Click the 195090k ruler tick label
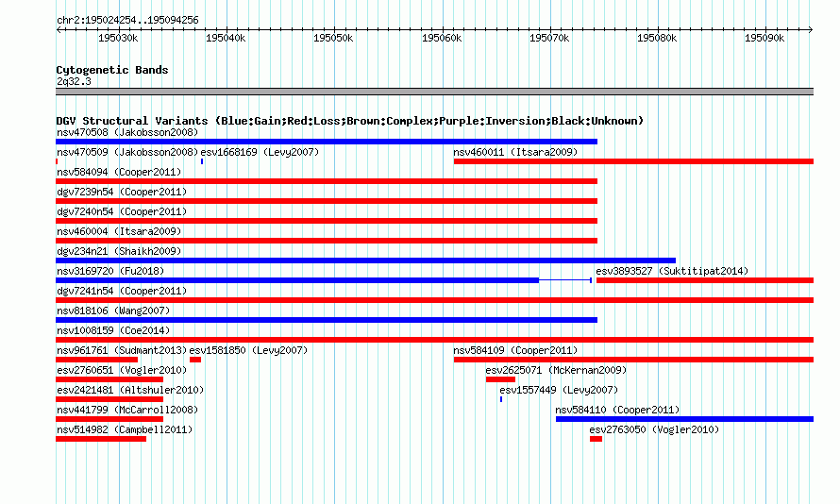 point(764,38)
